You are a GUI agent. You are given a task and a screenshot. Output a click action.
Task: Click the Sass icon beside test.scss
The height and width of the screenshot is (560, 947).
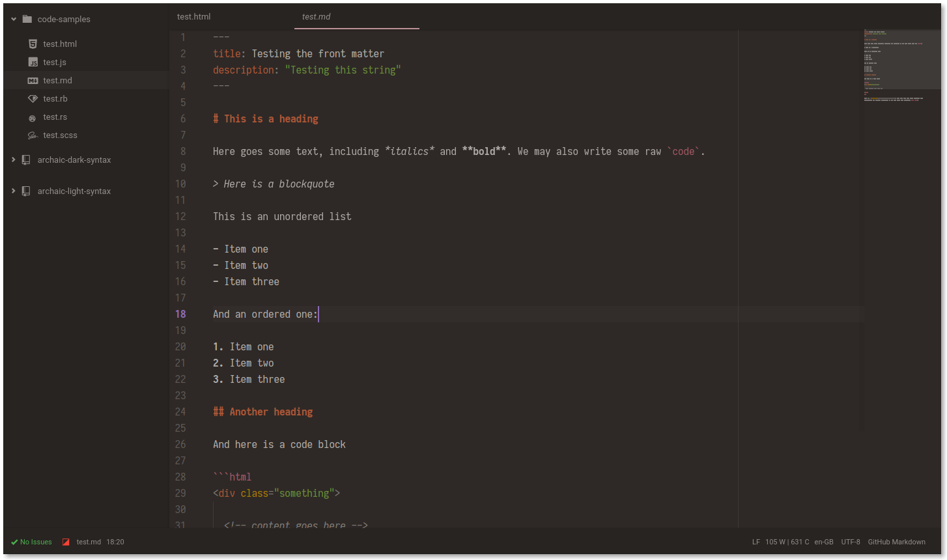click(x=33, y=135)
